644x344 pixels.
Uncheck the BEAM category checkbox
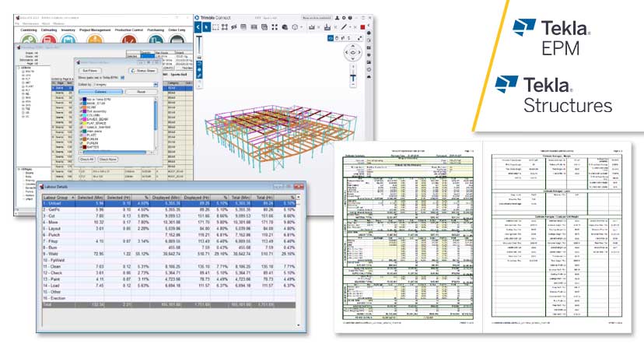click(80, 107)
